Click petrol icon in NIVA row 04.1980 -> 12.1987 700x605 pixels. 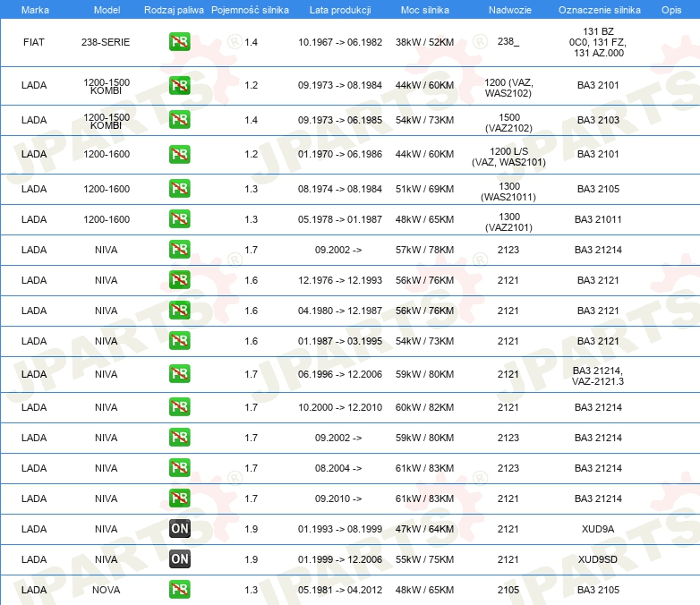(179, 311)
